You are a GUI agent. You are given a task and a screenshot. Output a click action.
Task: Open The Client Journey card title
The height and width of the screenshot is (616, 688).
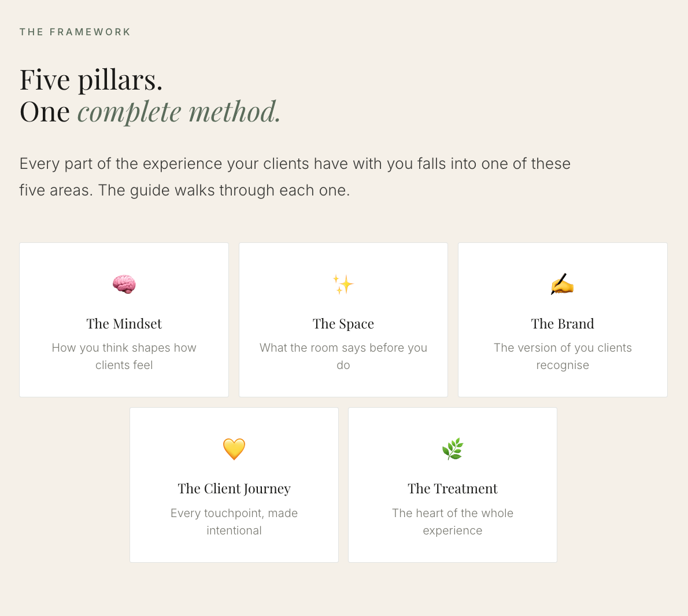tap(234, 489)
